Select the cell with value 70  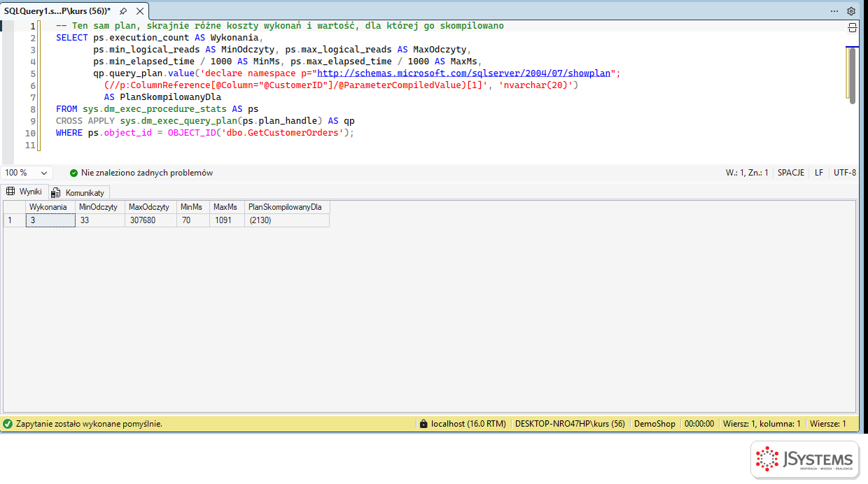pos(194,220)
